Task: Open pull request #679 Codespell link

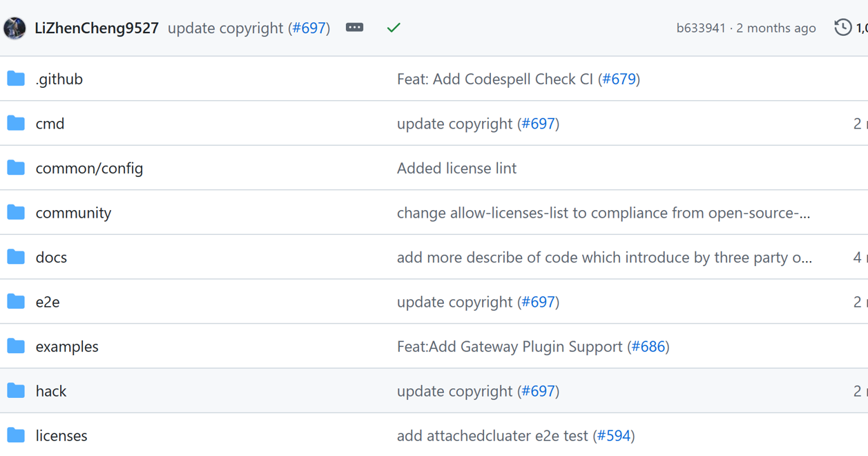Action: click(619, 79)
